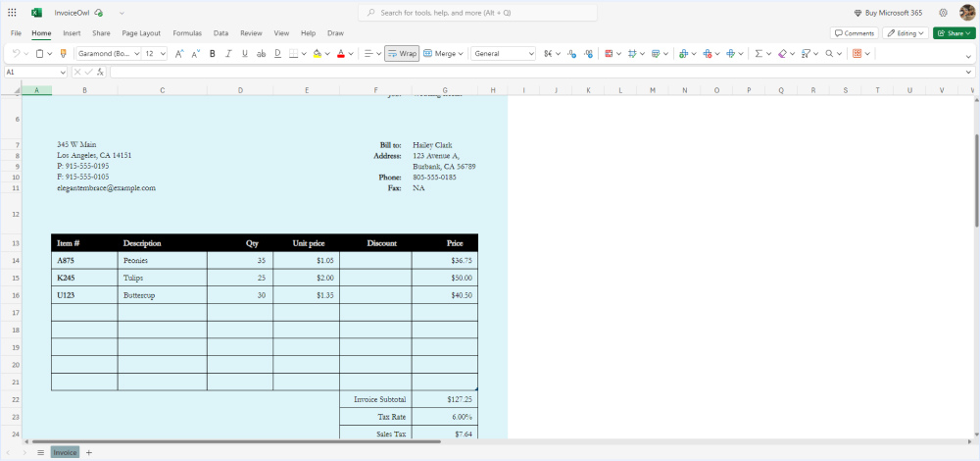Screen dimensions: 980x461
Task: Switch to the Page Layout tab
Action: point(141,33)
